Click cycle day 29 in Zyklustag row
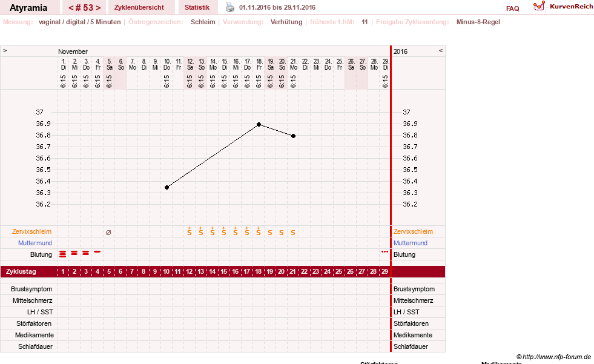594x364 pixels. click(384, 271)
